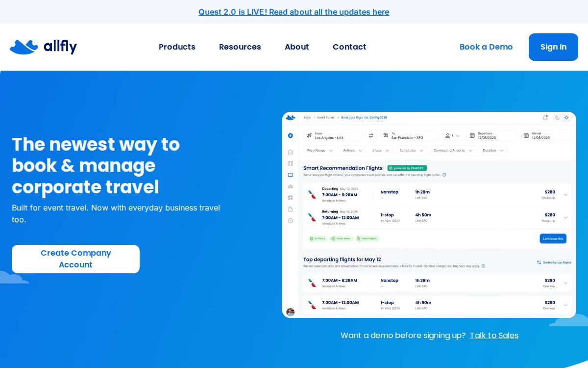
Task: Click the From field Los Angeles - LAX
Action: (333, 135)
